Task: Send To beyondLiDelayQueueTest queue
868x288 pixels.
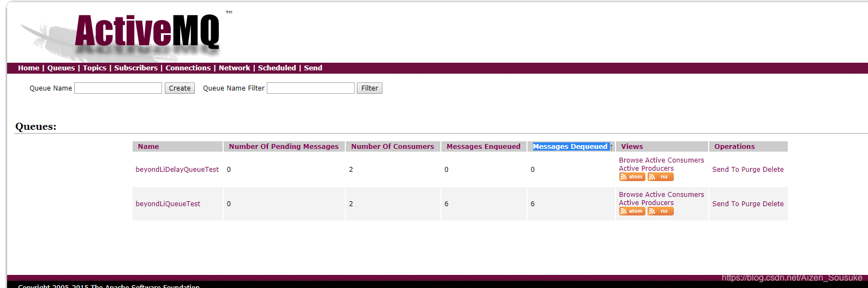Action: click(726, 170)
